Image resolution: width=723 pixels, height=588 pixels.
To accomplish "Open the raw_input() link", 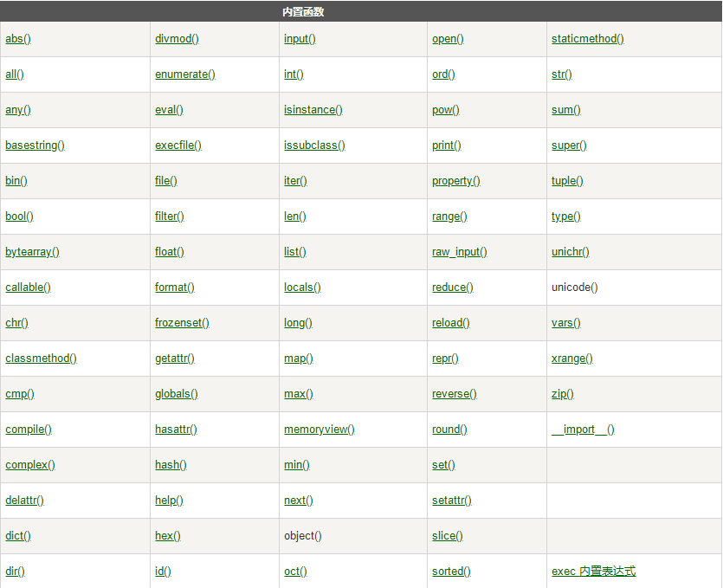I will point(459,252).
